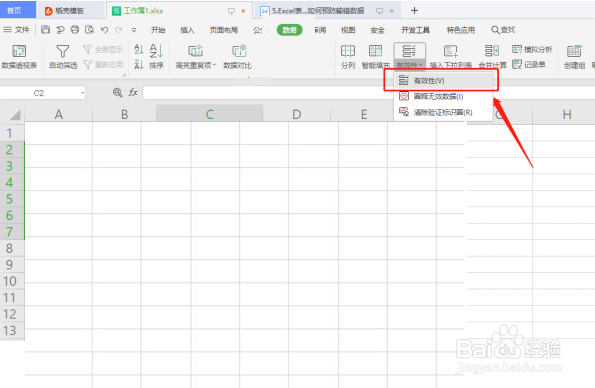This screenshot has width=595, height=388.
Task: Expand the 高亮重复项 dropdown arrow
Action: tap(214, 65)
